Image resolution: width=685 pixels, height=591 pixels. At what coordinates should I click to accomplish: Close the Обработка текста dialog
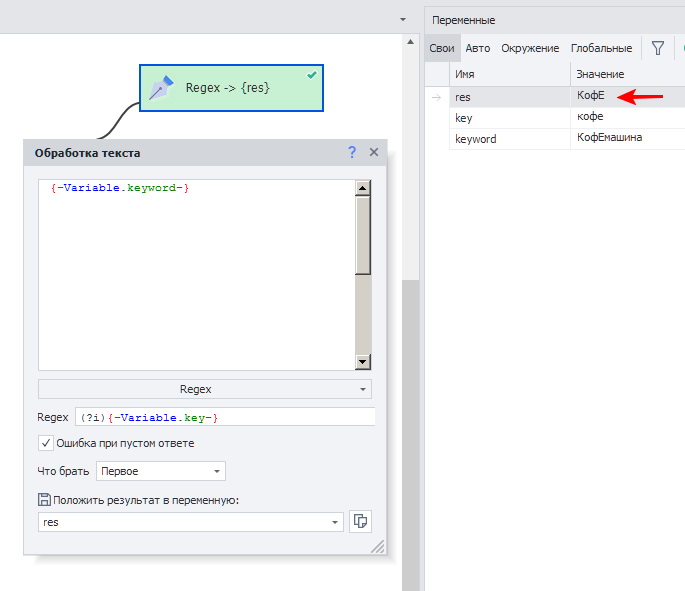[x=374, y=152]
